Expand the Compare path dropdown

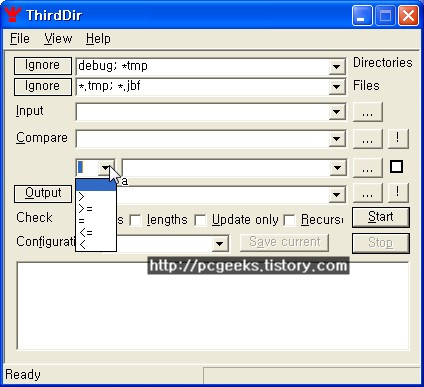336,139
